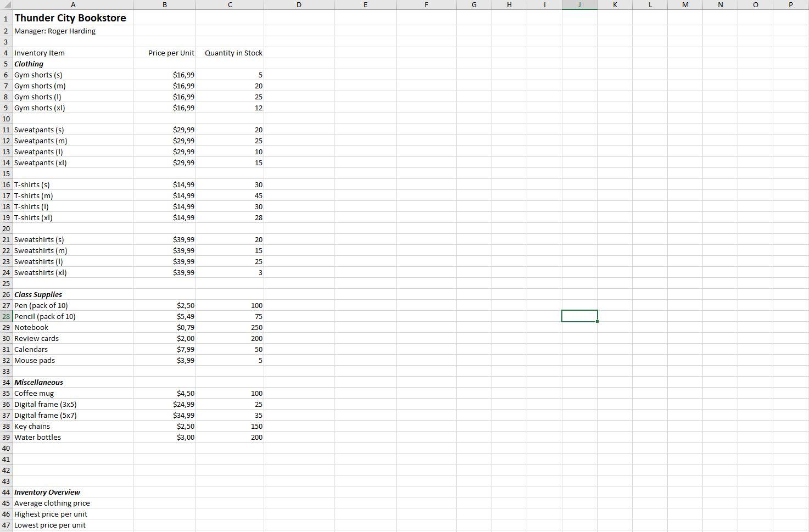Select all cells via the corner select-all button

6,5
